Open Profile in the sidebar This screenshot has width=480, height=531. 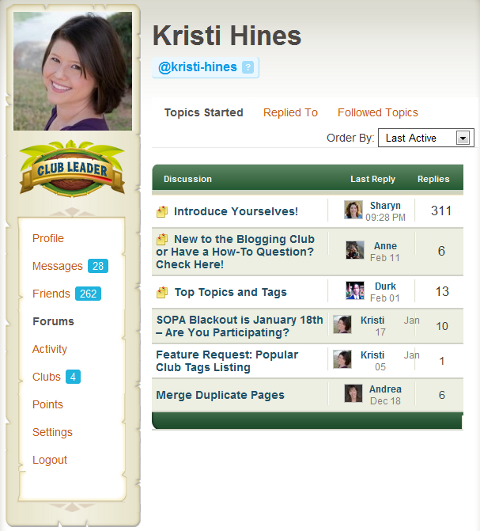(48, 238)
